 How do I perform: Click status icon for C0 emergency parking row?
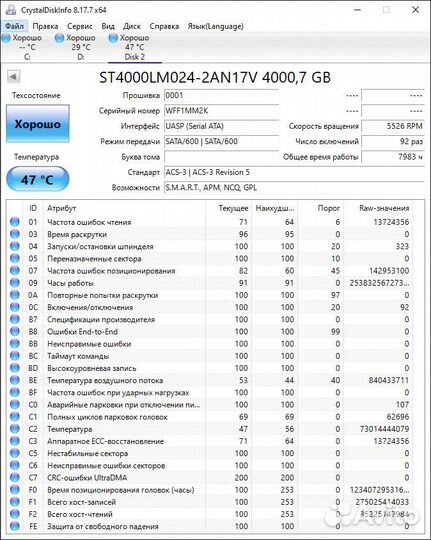(x=14, y=405)
